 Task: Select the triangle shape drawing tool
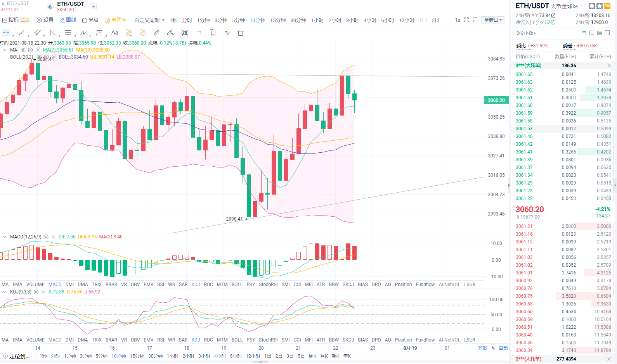point(53,33)
